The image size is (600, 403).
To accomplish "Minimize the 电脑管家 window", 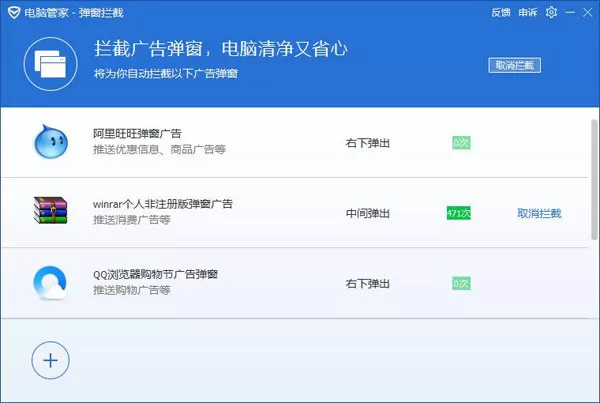I will pos(570,13).
